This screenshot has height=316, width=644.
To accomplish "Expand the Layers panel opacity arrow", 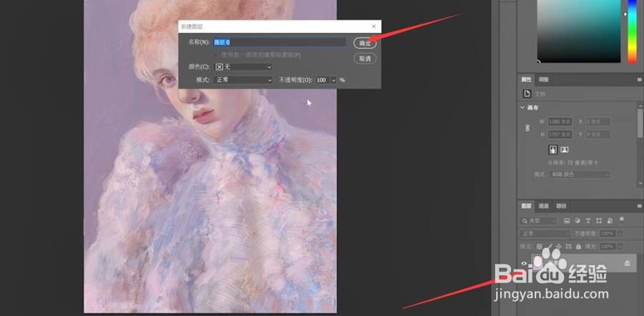I will [620, 233].
